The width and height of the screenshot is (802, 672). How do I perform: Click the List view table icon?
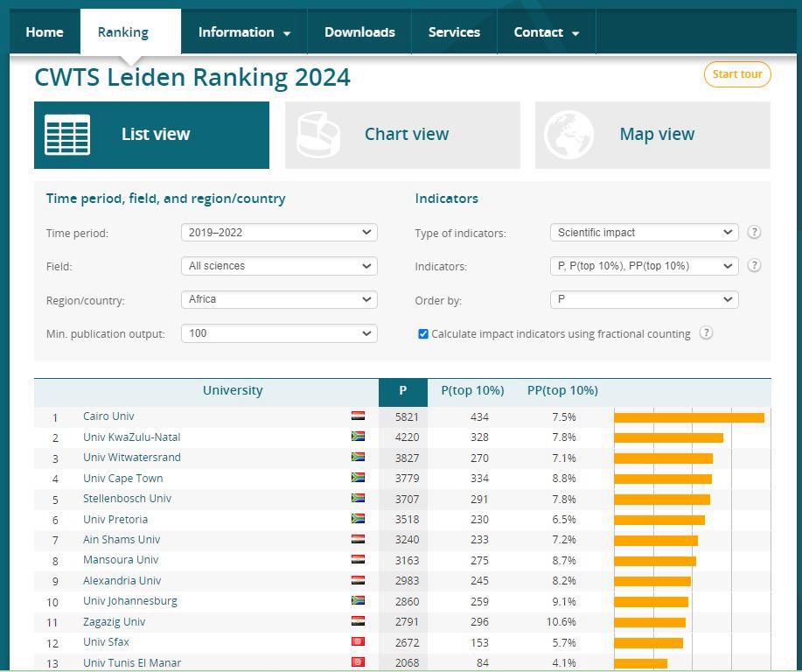67,135
